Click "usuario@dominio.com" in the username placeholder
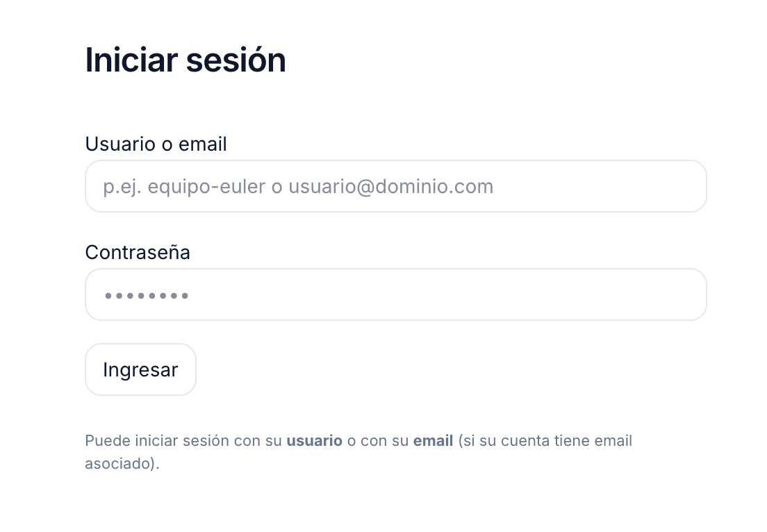This screenshot has height=532, width=767. [390, 187]
